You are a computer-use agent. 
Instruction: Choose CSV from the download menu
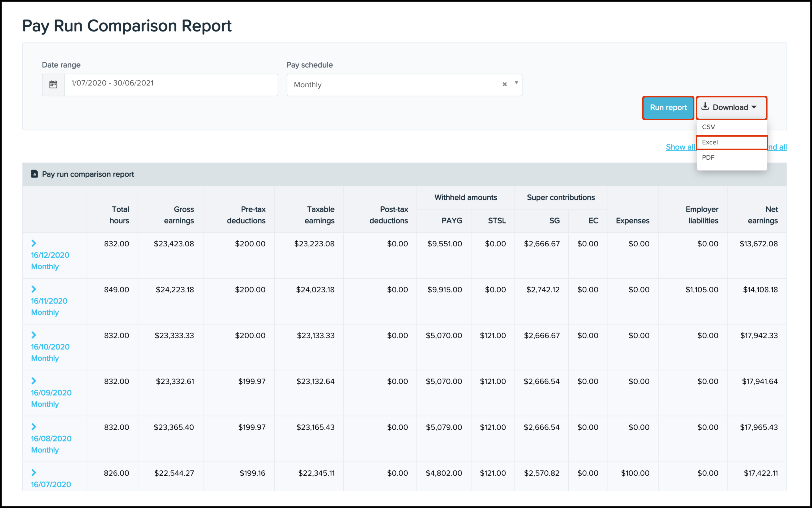pos(708,127)
